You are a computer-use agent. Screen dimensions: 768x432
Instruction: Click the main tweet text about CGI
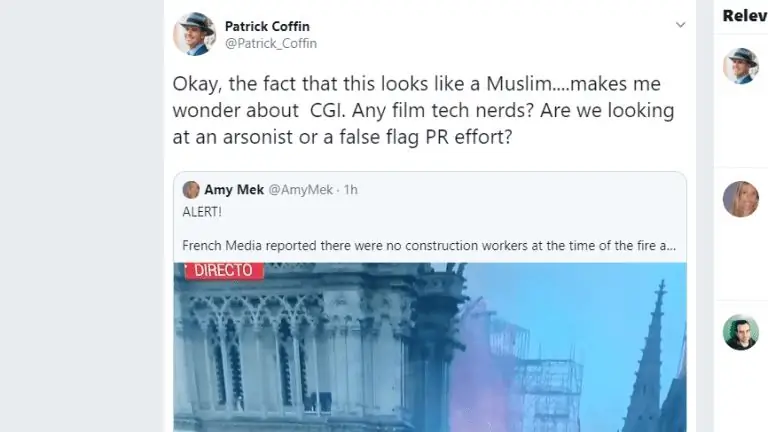pos(424,110)
